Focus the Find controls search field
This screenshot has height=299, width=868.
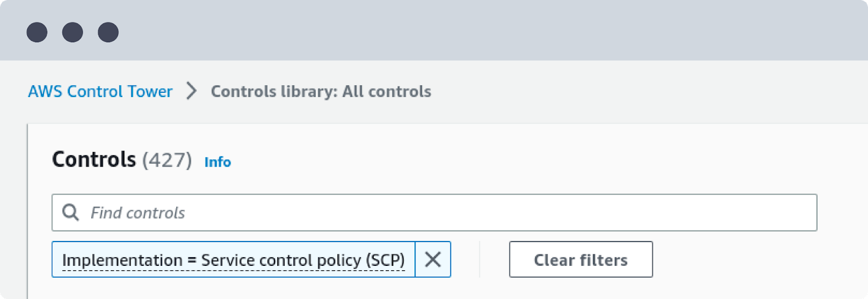(x=435, y=212)
